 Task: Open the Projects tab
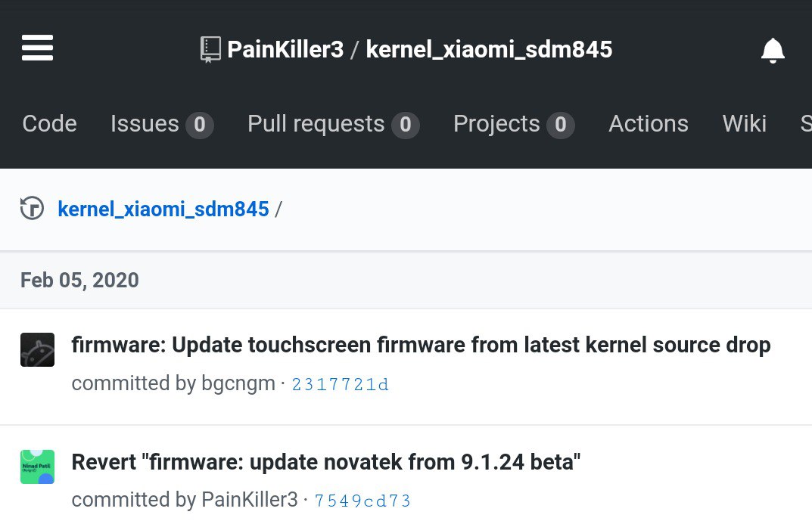[514, 124]
